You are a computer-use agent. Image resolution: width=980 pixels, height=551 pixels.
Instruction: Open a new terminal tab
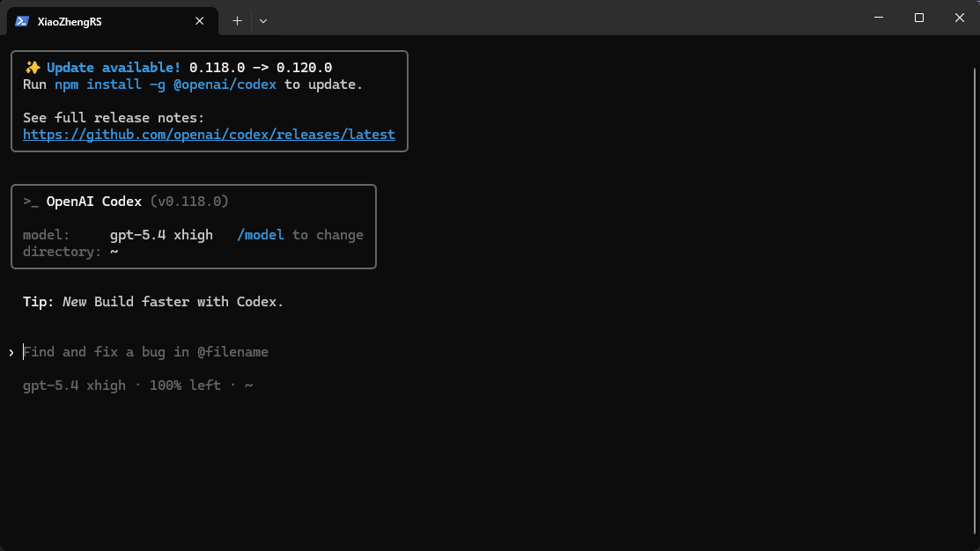pos(238,21)
